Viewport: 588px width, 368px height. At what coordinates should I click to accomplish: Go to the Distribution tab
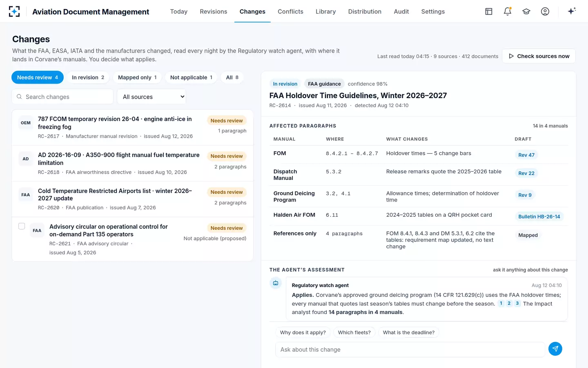(x=365, y=11)
